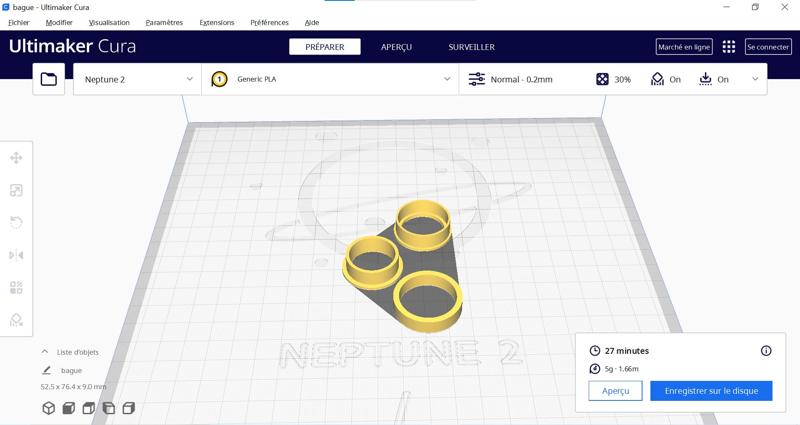Switch to the APERÇU stage
The height and width of the screenshot is (425, 800).
coord(396,47)
